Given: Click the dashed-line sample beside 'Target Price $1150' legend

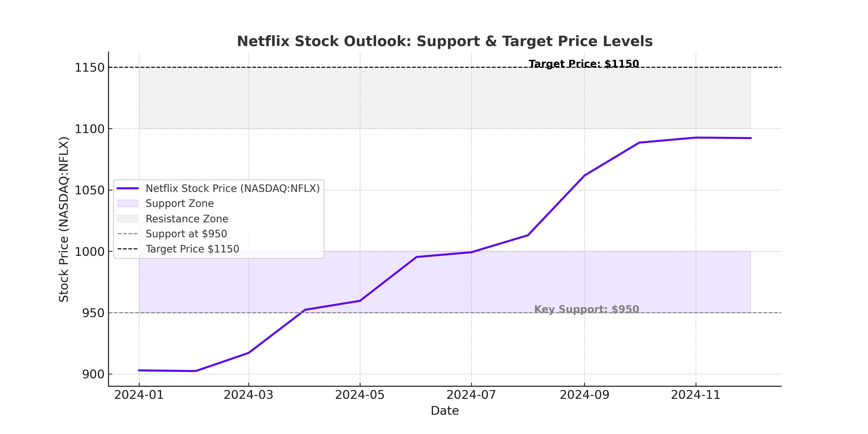Looking at the screenshot, I should pos(128,249).
